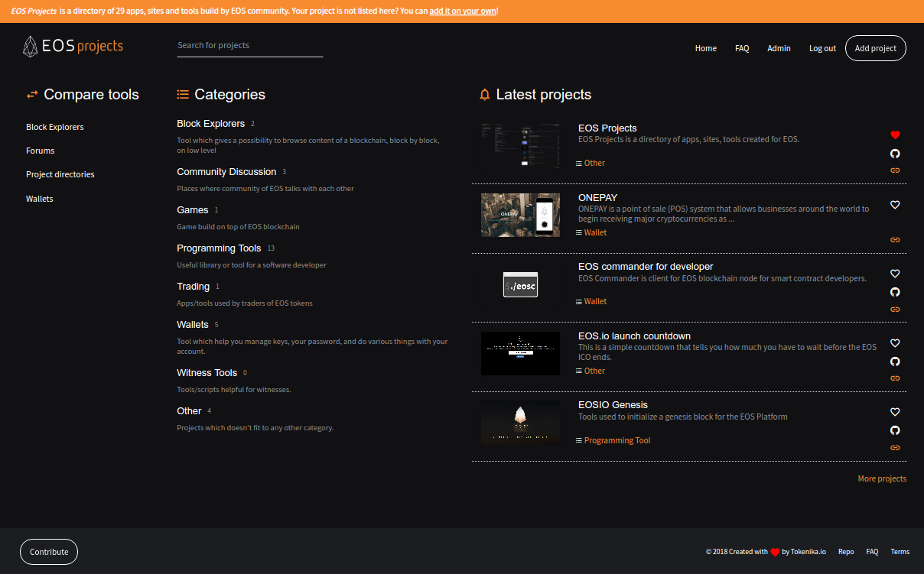Focus the Search for projects field

coord(249,46)
